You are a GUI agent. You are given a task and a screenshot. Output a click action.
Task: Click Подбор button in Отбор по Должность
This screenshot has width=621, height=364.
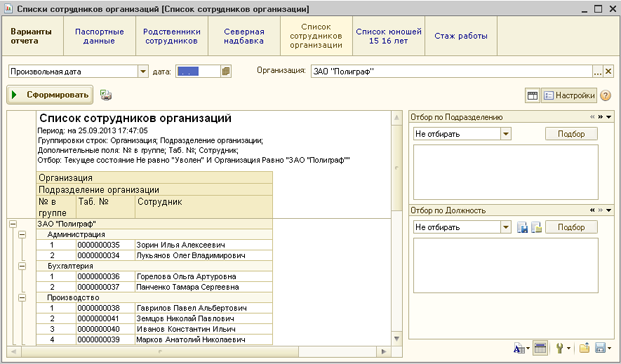[571, 227]
